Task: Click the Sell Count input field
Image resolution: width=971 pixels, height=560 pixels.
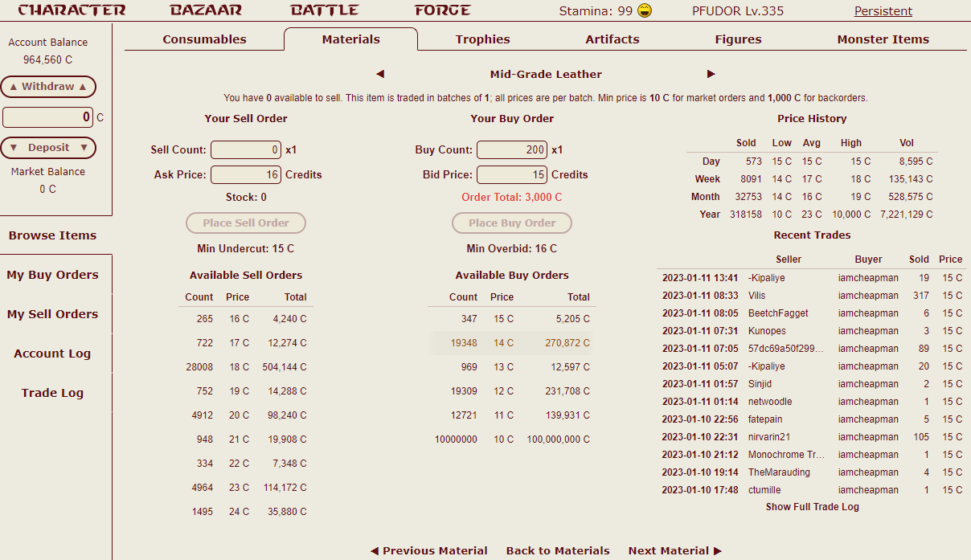Action: 246,149
